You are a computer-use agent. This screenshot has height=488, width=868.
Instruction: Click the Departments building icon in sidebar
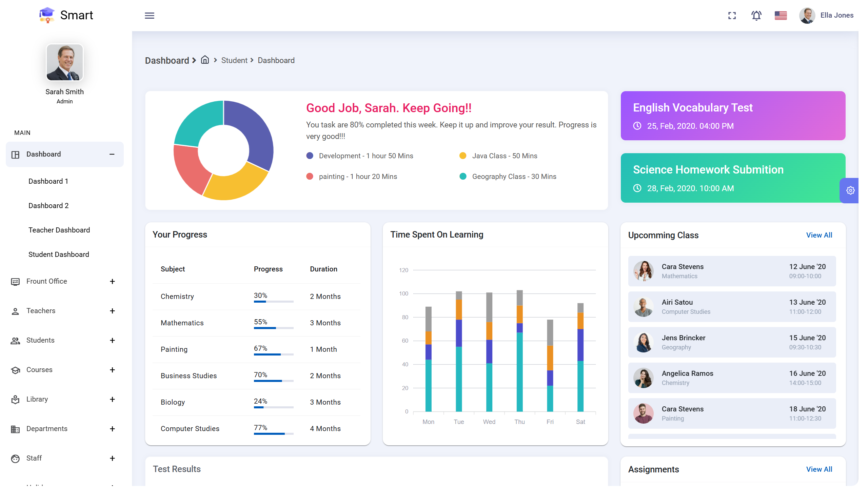pos(15,429)
